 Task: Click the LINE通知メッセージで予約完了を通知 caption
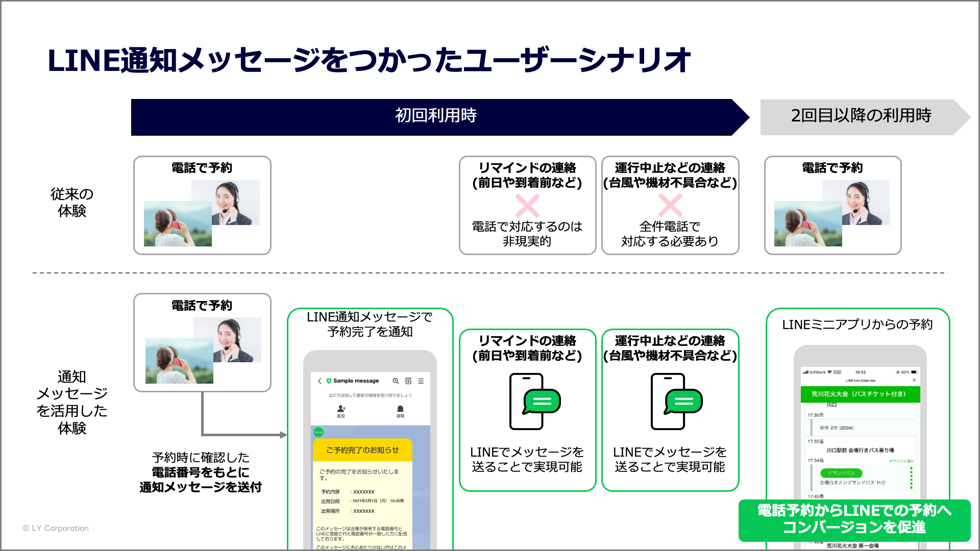370,324
